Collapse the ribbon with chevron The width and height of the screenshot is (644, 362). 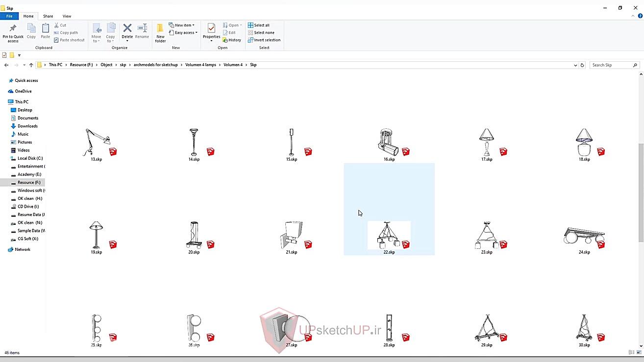pos(633,16)
